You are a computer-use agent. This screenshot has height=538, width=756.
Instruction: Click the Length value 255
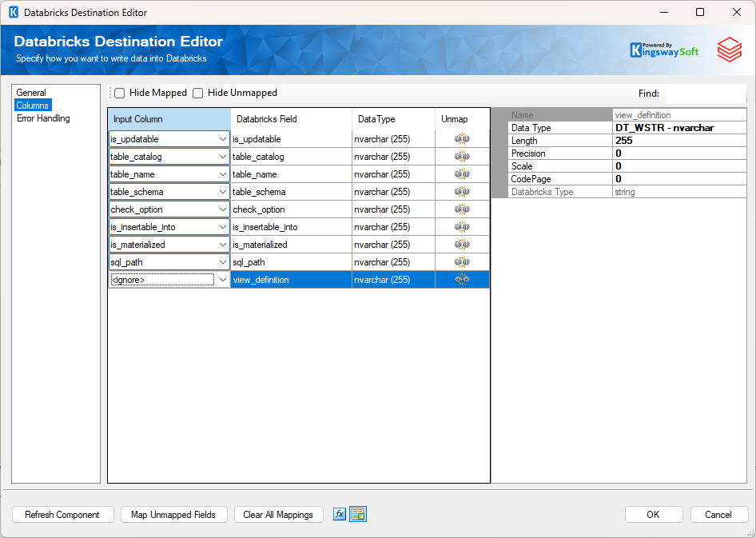(x=679, y=141)
